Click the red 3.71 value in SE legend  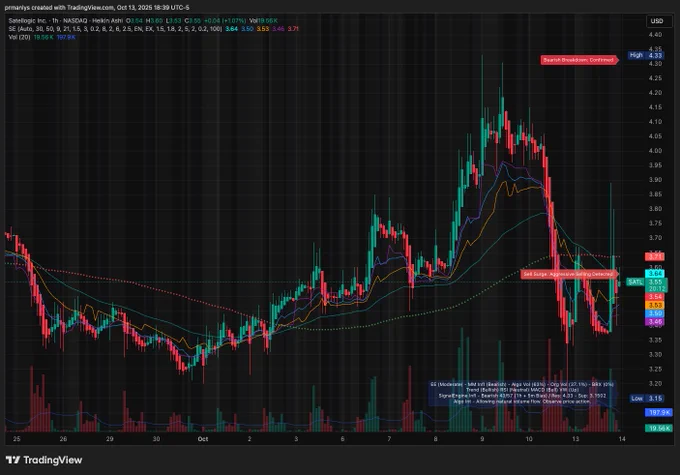[293, 29]
